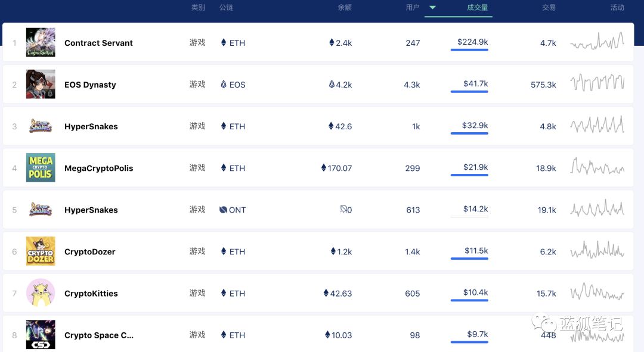Screen dimensions: 644x352
Task: Click the 活动 column header
Action: click(x=617, y=8)
